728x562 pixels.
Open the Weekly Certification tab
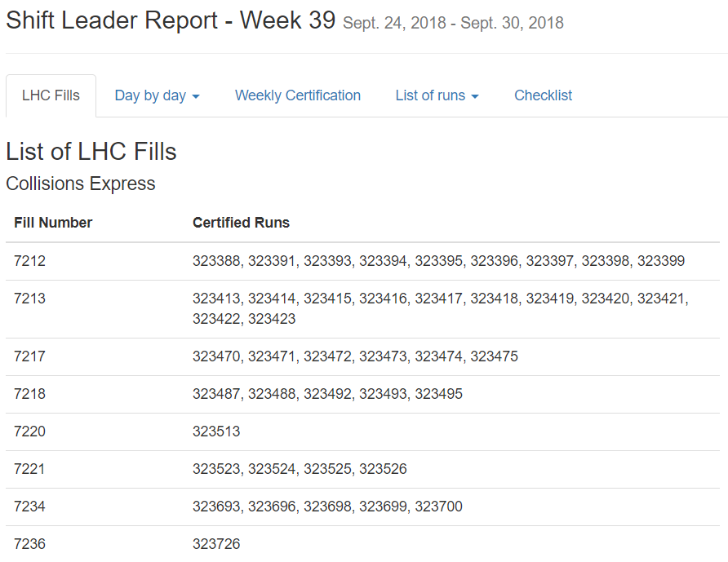coord(298,95)
